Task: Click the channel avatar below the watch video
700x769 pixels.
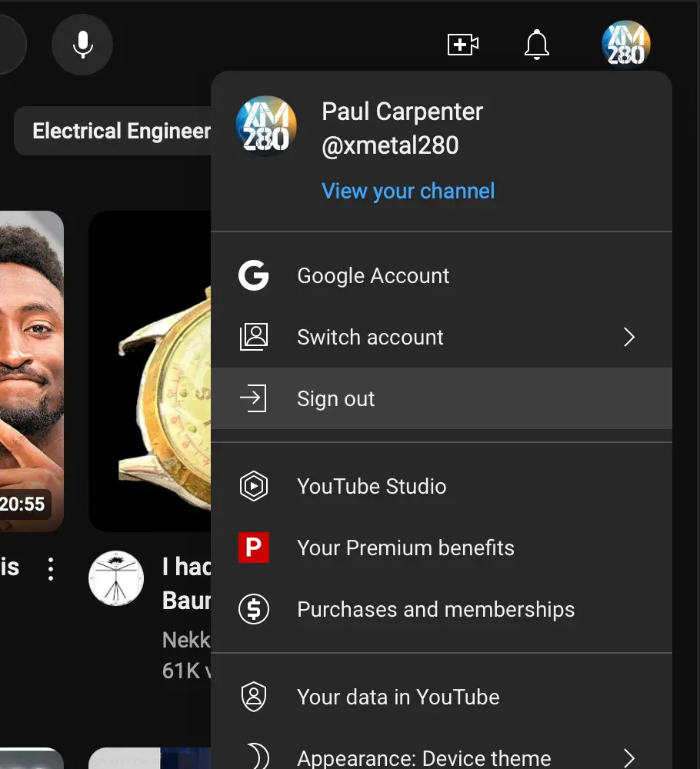Action: (116, 578)
